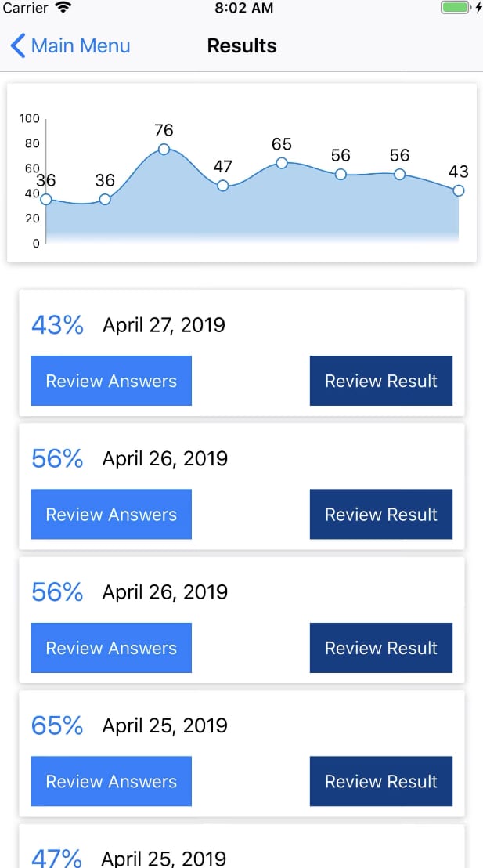
Task: Select the first chart point labeled 36
Action: 46,199
